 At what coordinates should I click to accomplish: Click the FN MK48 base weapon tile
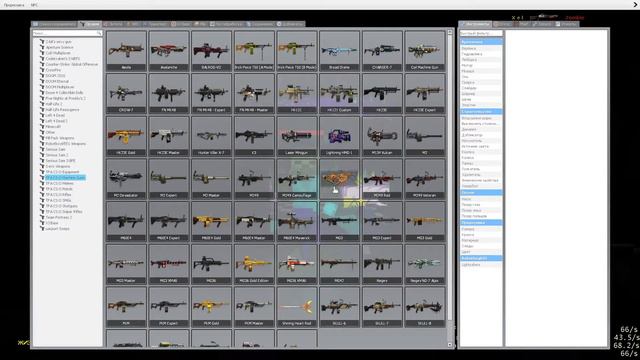click(169, 93)
